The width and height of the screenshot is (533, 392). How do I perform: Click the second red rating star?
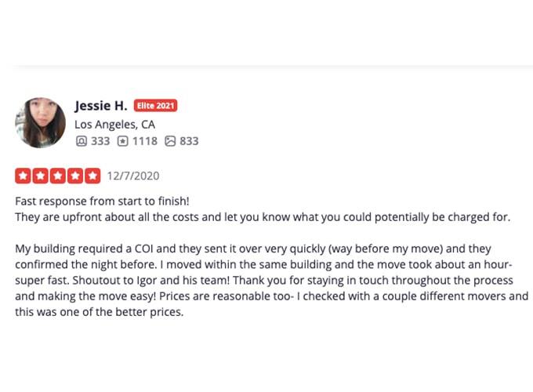pyautogui.click(x=41, y=176)
